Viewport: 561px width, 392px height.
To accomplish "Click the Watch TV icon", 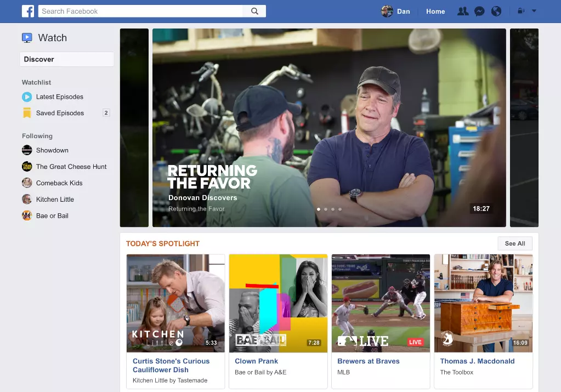I will (27, 37).
